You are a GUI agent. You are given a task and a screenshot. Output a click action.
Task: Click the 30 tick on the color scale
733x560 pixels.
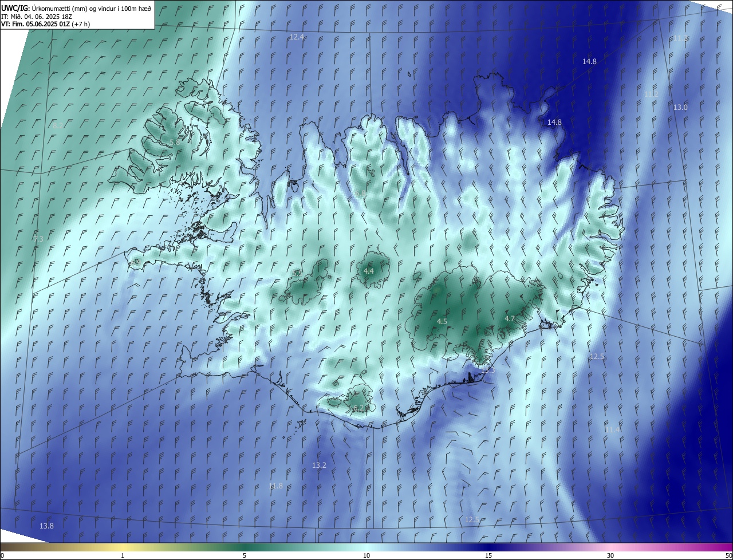click(x=610, y=555)
